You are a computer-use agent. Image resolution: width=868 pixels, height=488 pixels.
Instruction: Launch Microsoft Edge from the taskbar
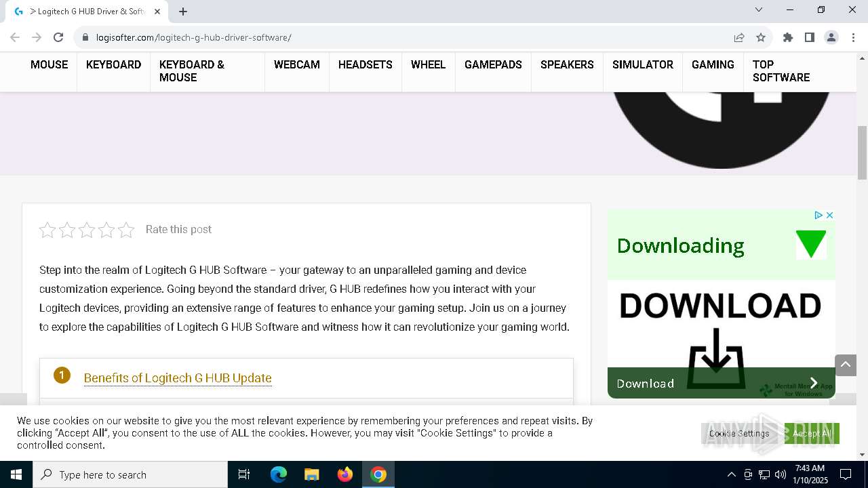[x=279, y=474]
